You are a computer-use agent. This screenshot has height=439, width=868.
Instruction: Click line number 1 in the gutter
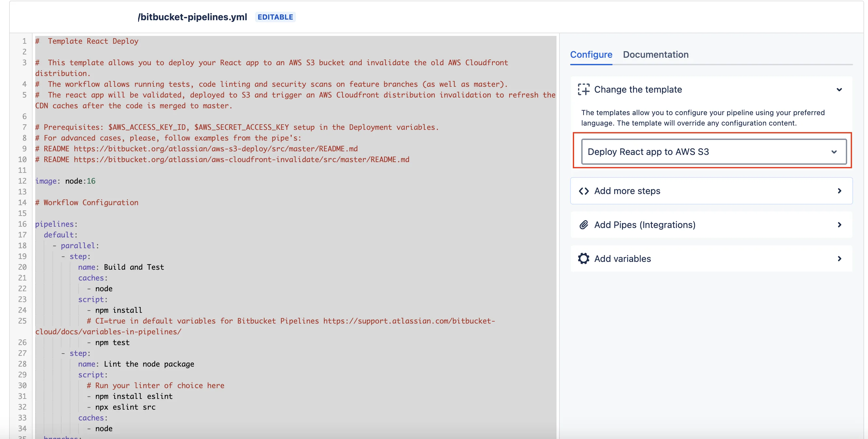(x=24, y=41)
